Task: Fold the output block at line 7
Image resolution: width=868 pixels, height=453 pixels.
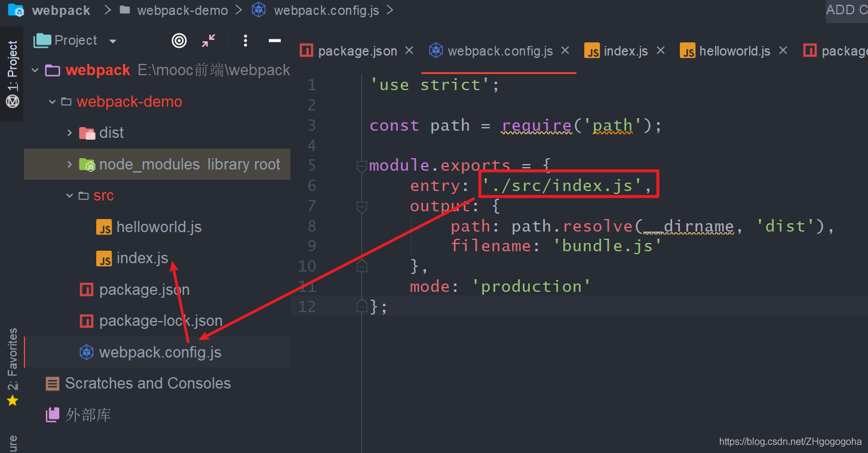Action: pos(361,207)
